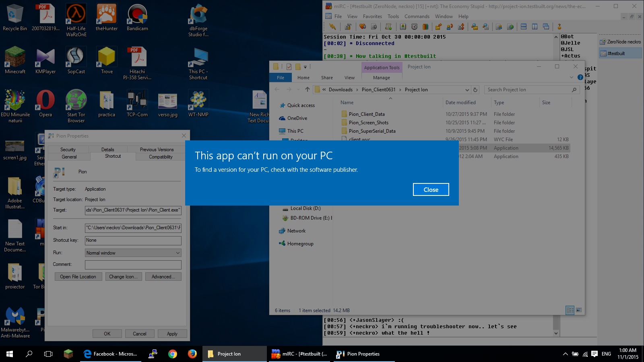644x362 pixels.
Task: Click chevron after Downloads in address bar
Action: (x=357, y=90)
